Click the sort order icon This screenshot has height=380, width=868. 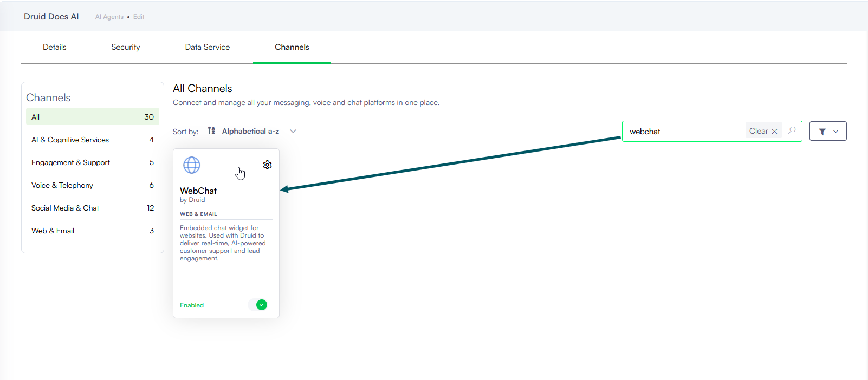tap(211, 131)
